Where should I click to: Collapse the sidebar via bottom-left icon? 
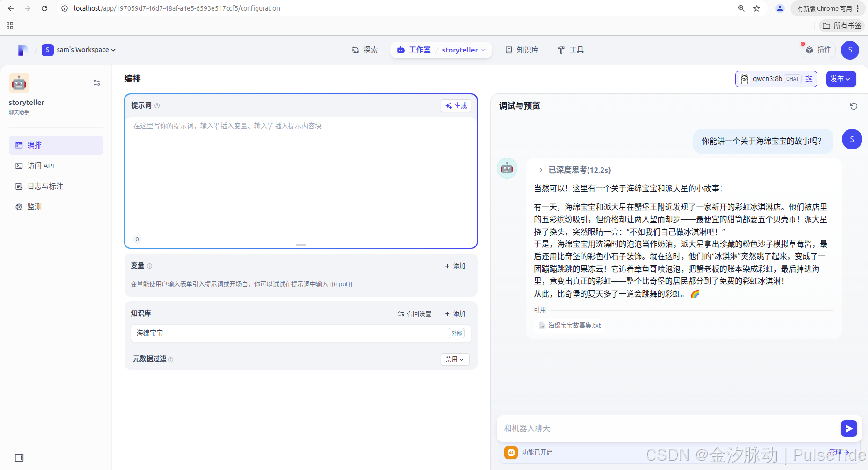point(19,458)
